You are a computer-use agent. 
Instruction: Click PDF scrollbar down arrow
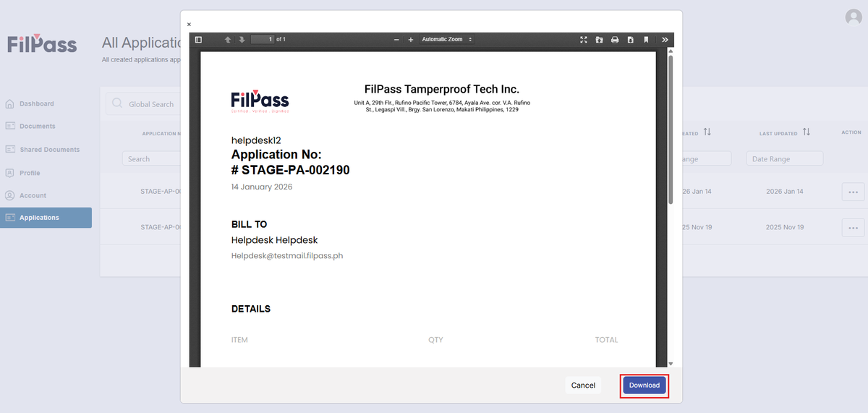pyautogui.click(x=671, y=363)
